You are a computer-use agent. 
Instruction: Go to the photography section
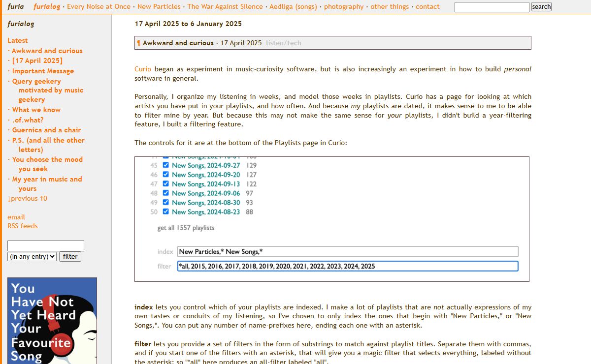[x=344, y=7]
